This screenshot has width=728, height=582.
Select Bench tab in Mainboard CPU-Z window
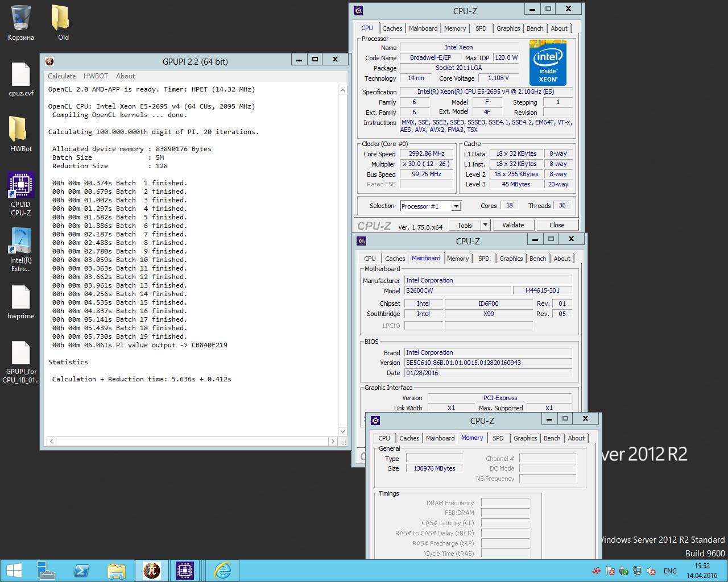point(537,259)
